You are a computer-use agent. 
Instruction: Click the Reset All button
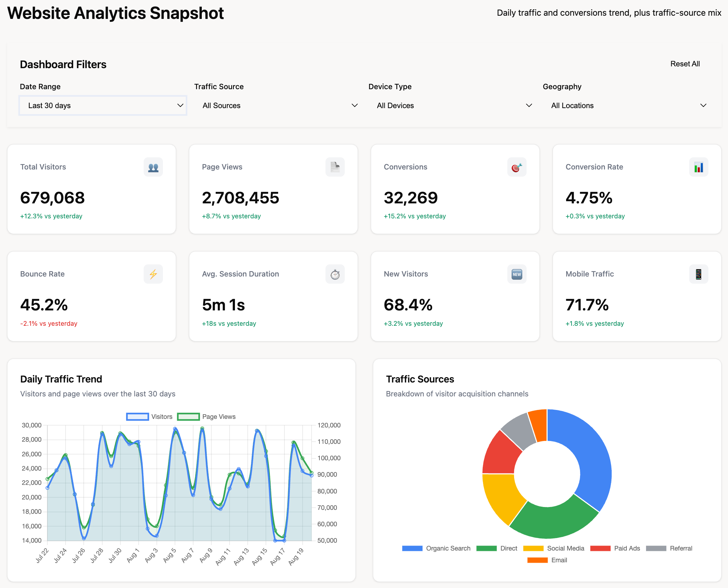tap(685, 64)
